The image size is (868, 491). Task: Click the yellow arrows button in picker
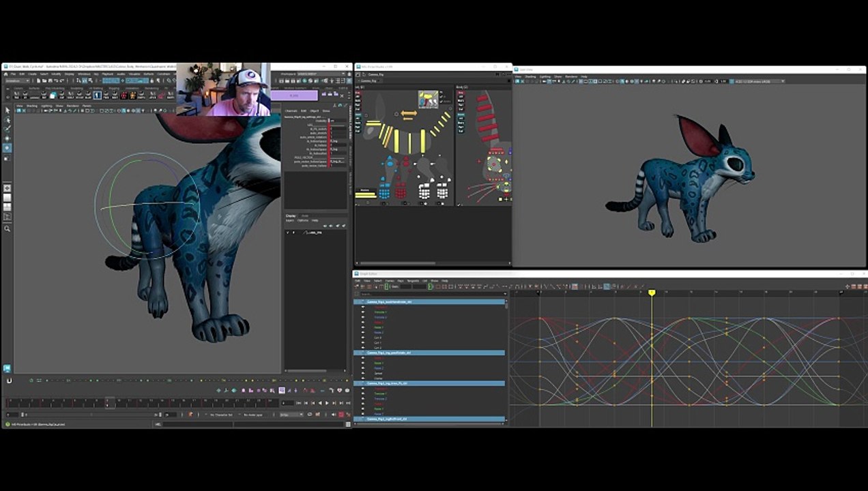(x=408, y=115)
